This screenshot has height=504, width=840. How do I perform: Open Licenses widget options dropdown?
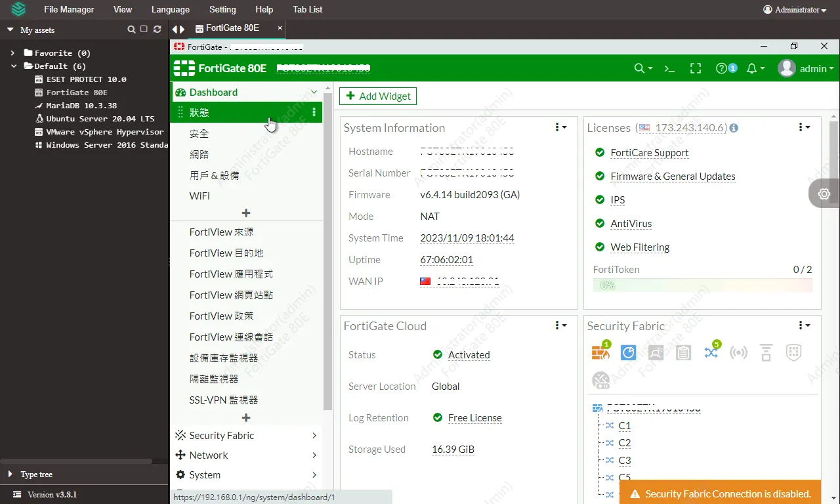(x=804, y=127)
